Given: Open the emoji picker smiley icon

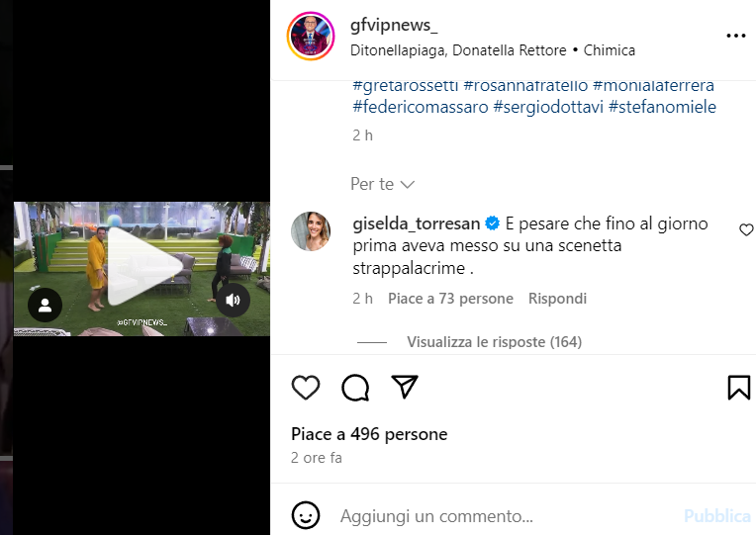Looking at the screenshot, I should pyautogui.click(x=306, y=515).
